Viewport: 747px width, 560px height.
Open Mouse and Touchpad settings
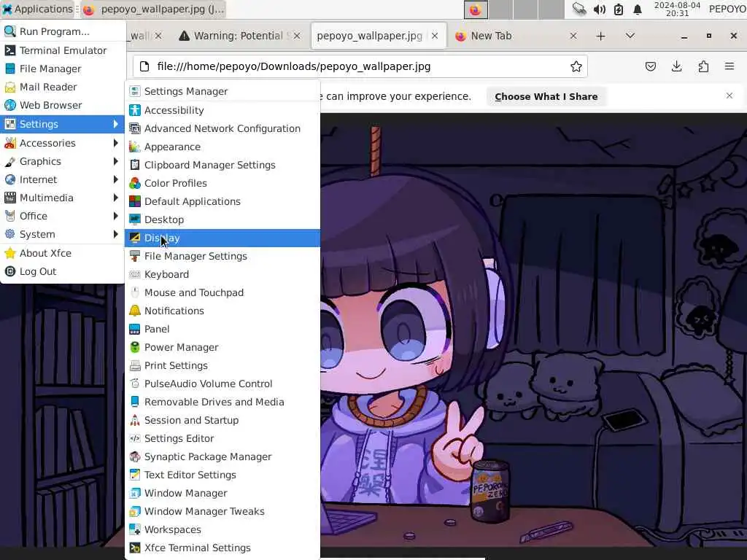tap(222, 292)
